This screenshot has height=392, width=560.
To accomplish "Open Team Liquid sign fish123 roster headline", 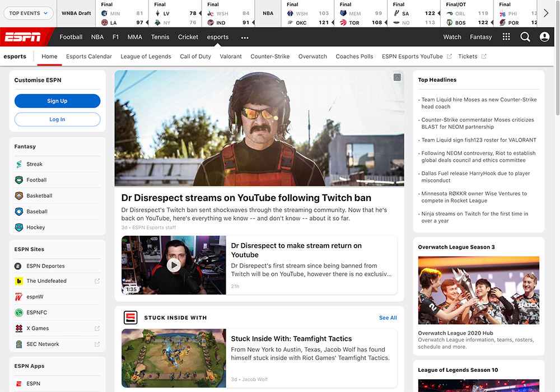I will (479, 140).
